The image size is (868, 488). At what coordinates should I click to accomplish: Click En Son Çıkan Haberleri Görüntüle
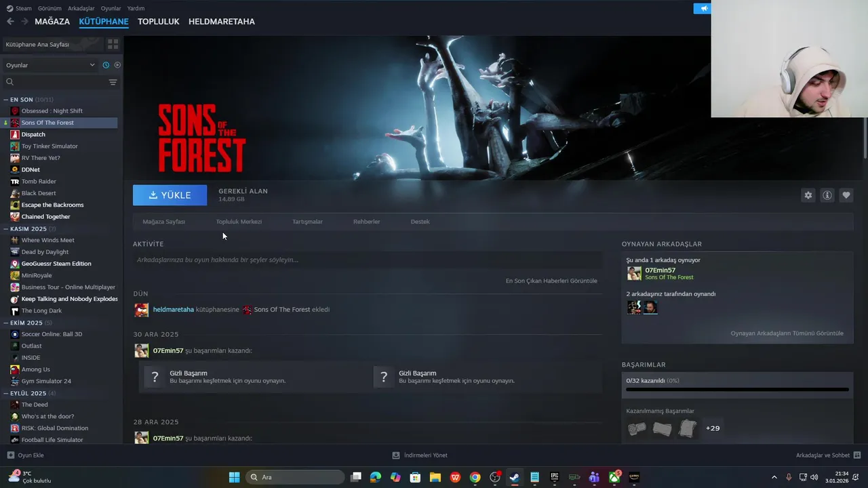pos(551,281)
